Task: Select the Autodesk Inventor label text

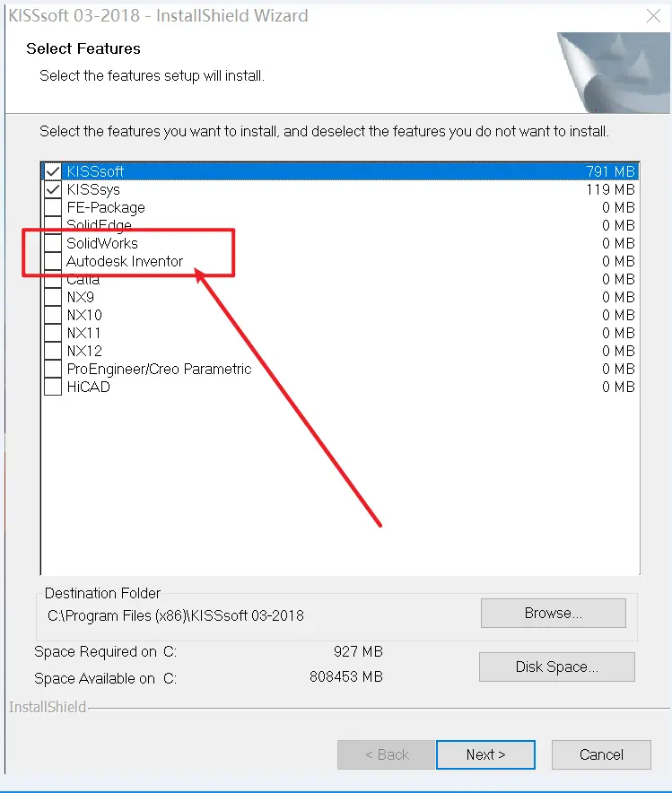Action: click(125, 261)
